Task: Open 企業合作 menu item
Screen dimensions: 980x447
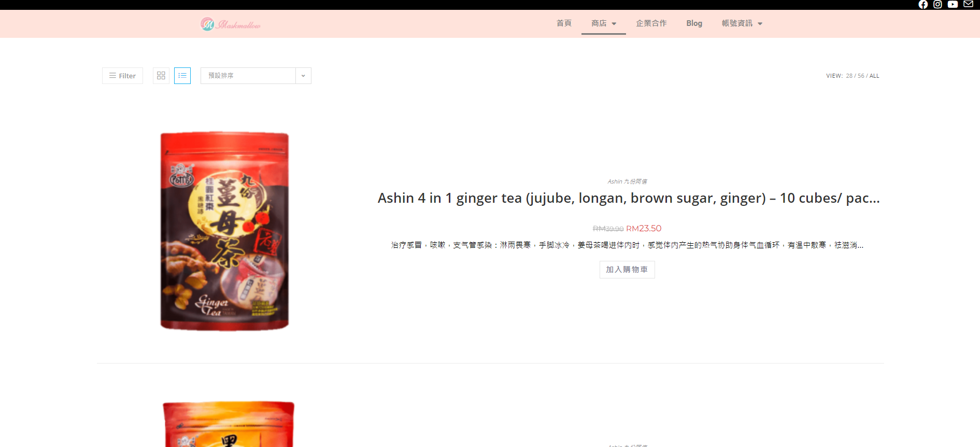Action: pos(651,23)
